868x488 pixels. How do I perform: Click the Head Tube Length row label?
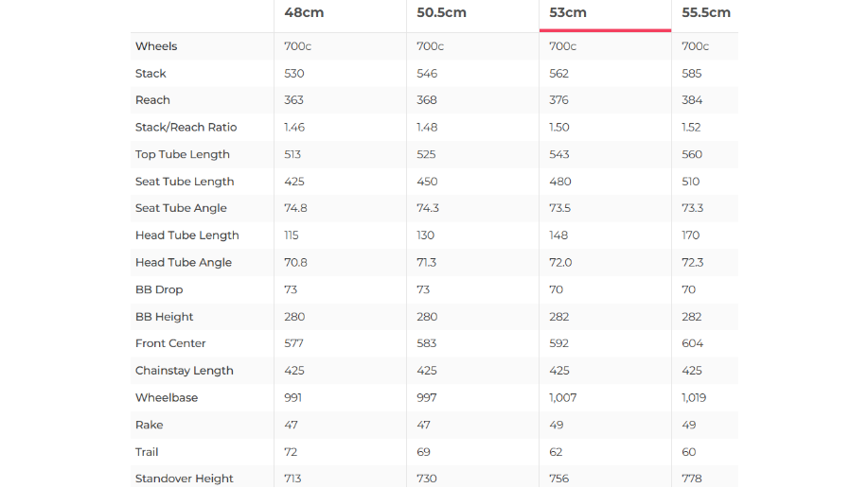pyautogui.click(x=186, y=235)
